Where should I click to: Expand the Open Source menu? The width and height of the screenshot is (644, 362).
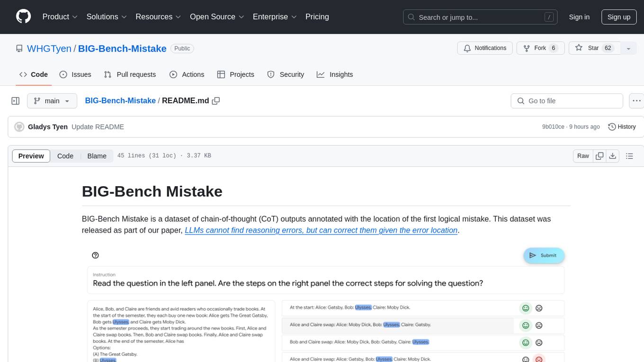217,17
